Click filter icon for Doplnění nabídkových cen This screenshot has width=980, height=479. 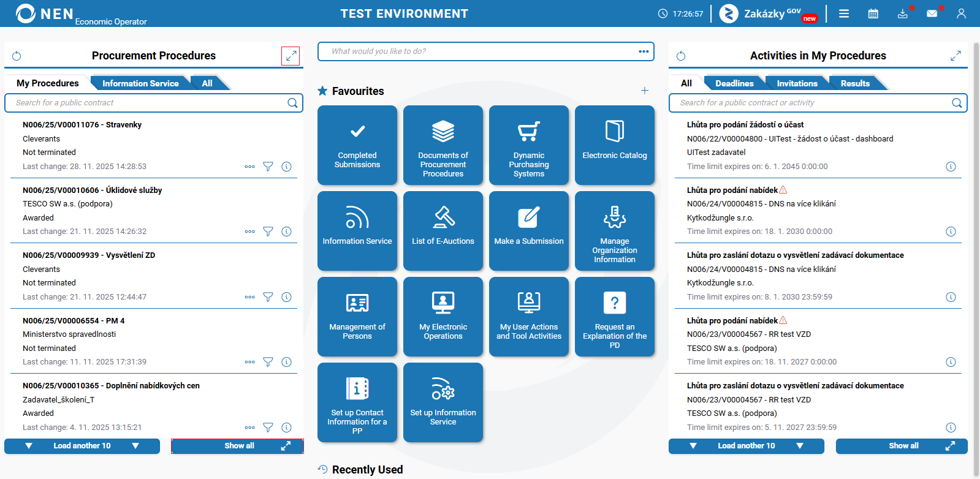[x=268, y=428]
